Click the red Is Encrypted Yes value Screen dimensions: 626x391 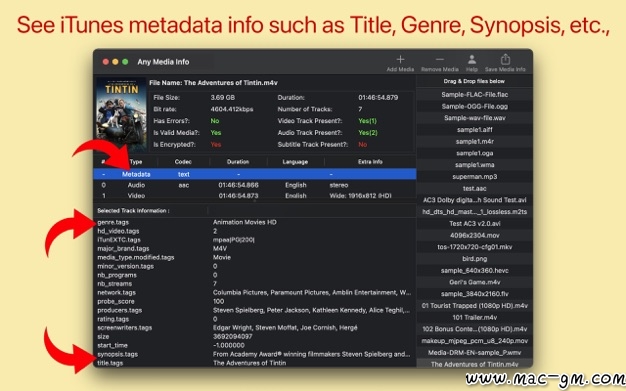[216, 145]
